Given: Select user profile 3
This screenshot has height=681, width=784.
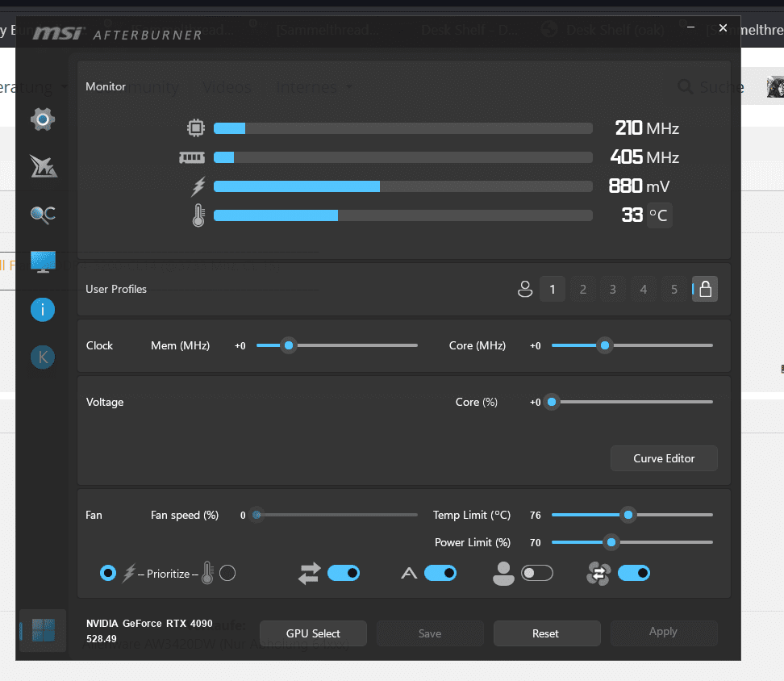Looking at the screenshot, I should click(x=613, y=289).
